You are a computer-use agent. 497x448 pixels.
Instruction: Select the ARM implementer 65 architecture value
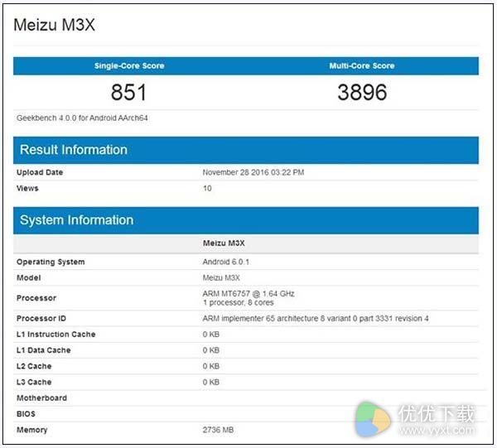[x=316, y=319]
